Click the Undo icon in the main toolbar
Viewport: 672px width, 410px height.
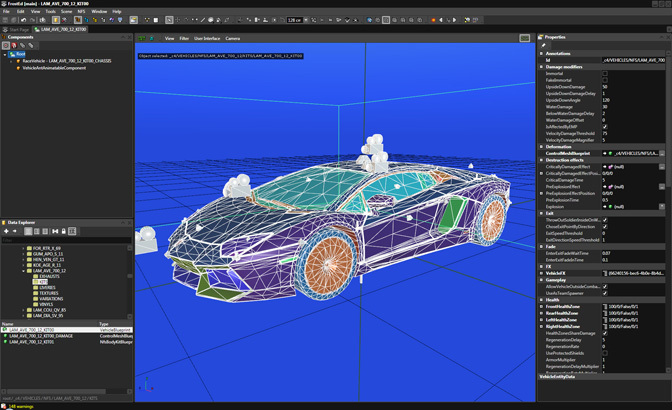click(x=24, y=20)
